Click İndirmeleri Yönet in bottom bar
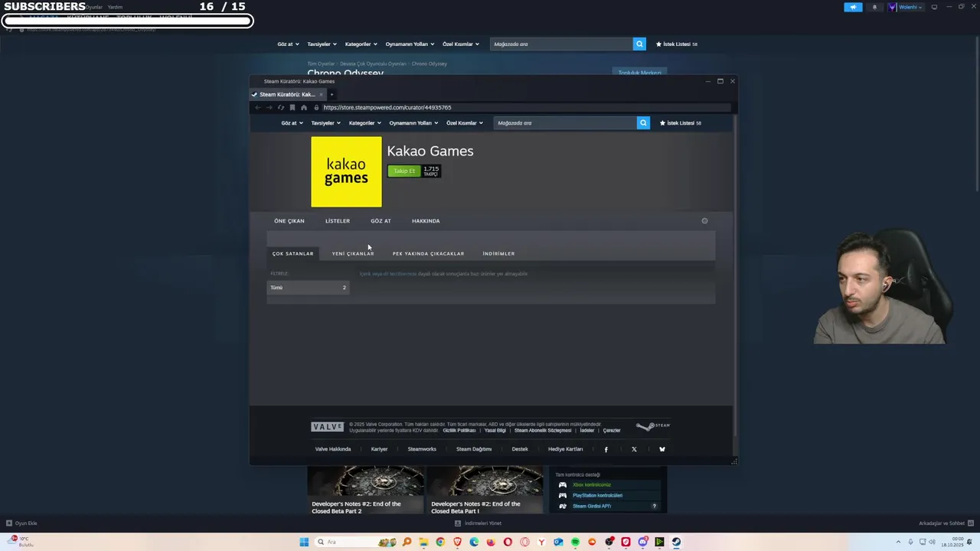The height and width of the screenshot is (551, 980). click(479, 523)
